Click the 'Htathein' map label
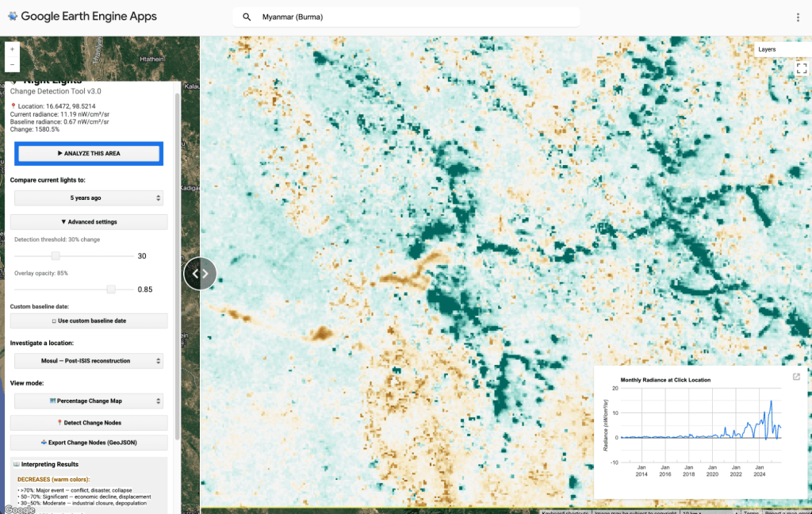Image resolution: width=812 pixels, height=514 pixels. (151, 59)
